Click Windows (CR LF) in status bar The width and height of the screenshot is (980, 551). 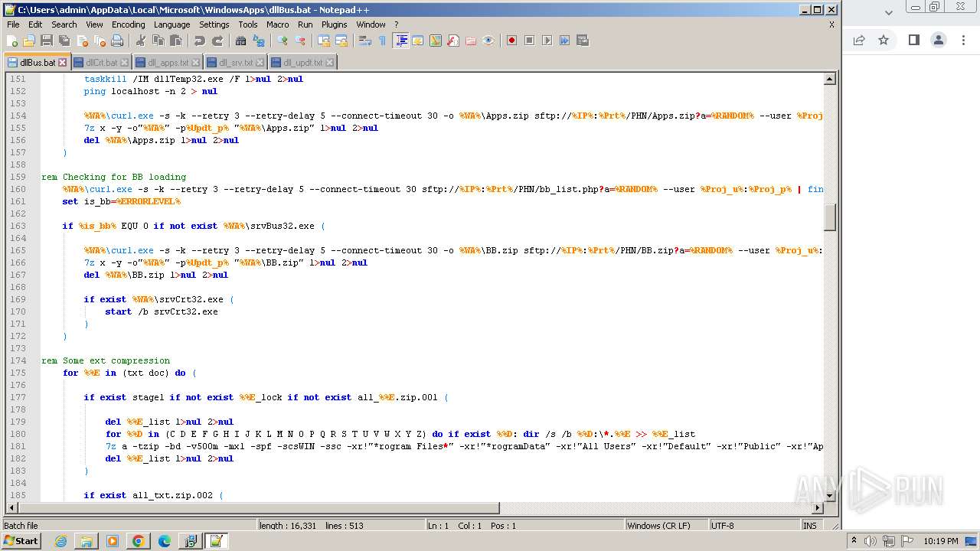pyautogui.click(x=666, y=526)
